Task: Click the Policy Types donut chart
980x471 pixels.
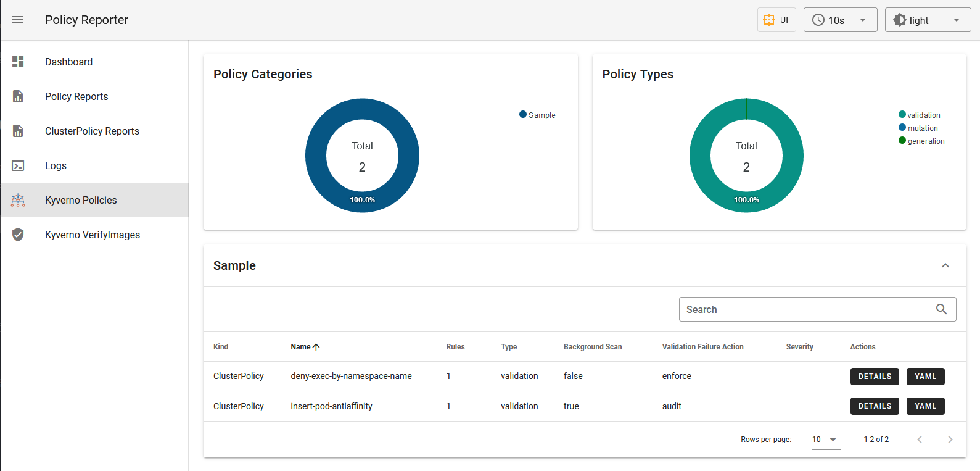Action: (746, 156)
